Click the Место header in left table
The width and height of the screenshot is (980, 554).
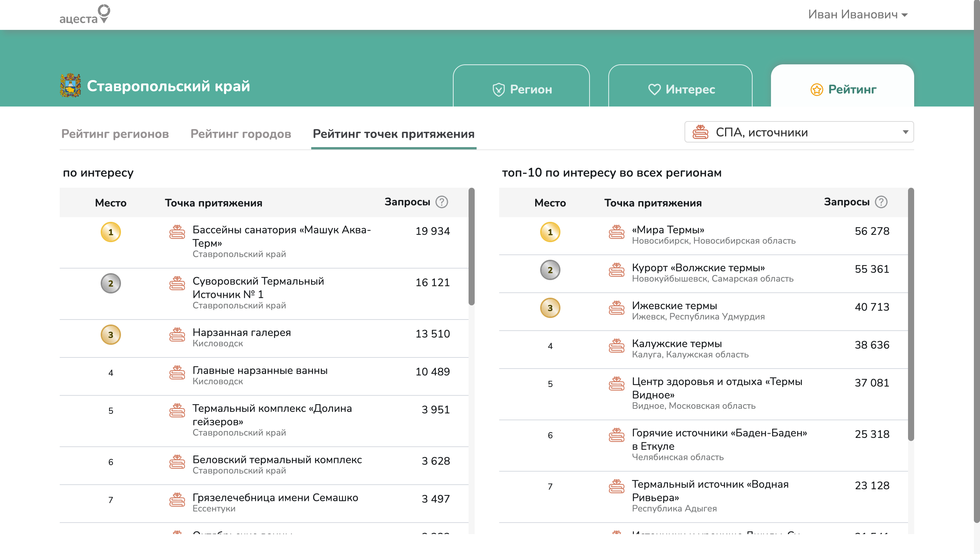tap(111, 203)
